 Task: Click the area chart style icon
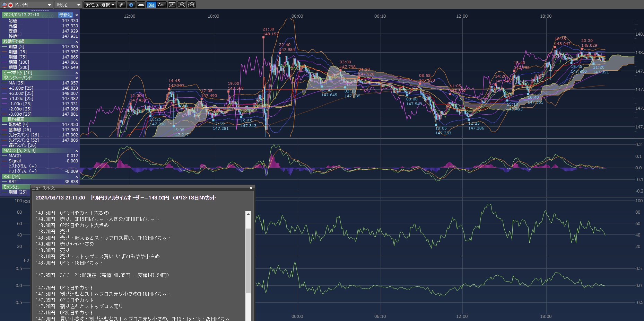pyautogui.click(x=141, y=5)
